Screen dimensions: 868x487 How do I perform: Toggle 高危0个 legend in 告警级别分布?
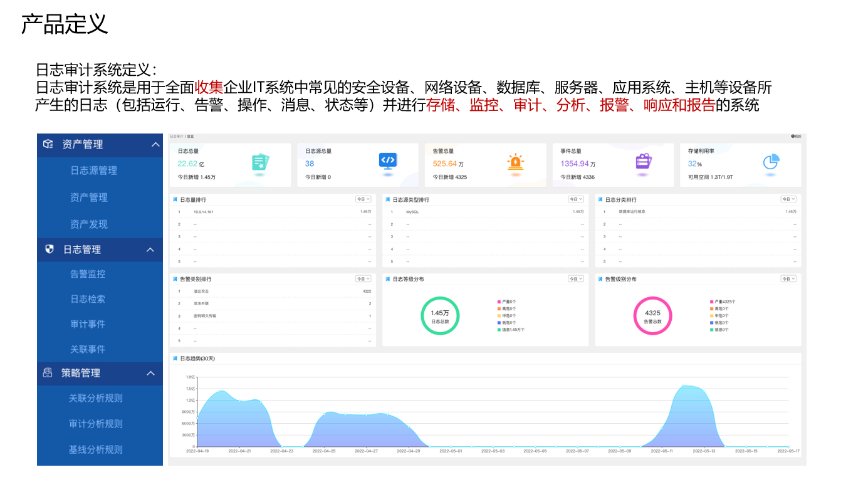[719, 308]
